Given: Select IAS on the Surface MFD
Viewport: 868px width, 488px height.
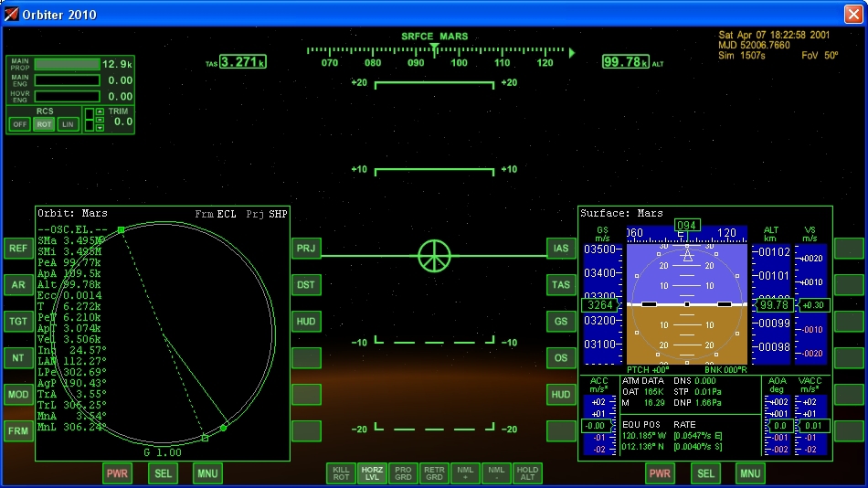Looking at the screenshot, I should (561, 249).
